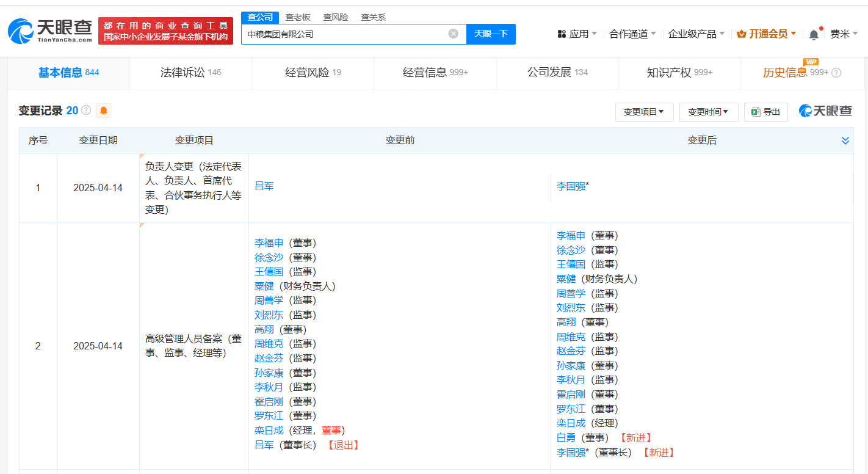Select the 查公司 search tab
The height and width of the screenshot is (474, 868).
pos(260,17)
